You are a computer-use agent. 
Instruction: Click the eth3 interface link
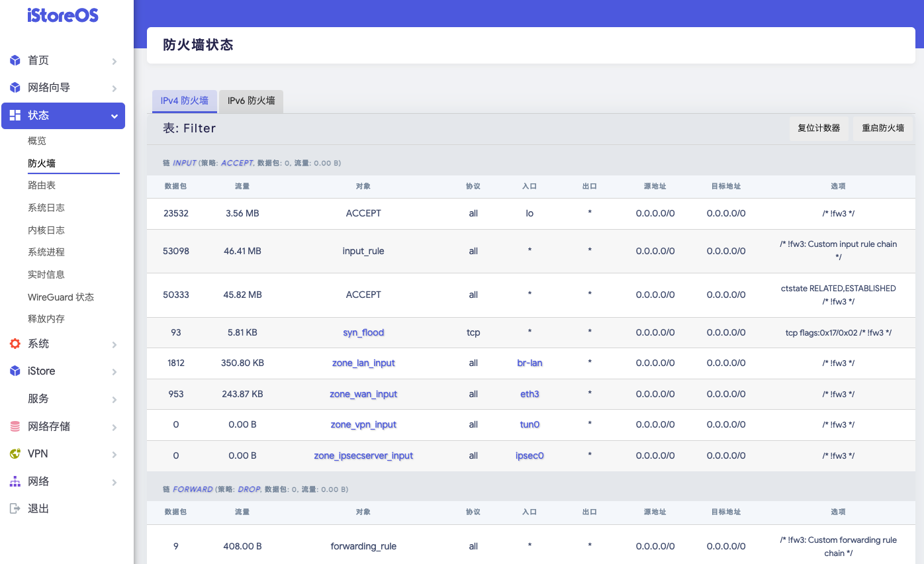(530, 394)
